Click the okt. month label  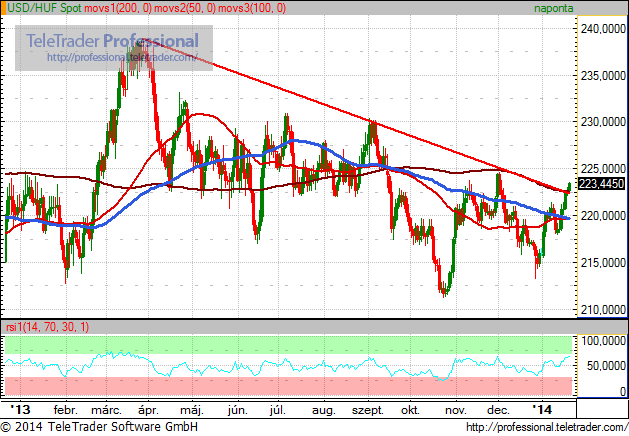tap(410, 410)
